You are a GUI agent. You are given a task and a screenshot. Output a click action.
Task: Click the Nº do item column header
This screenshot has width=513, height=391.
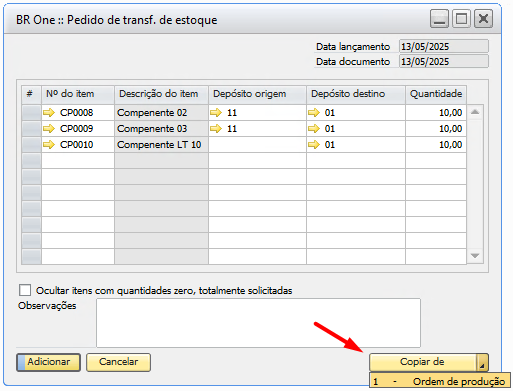click(x=78, y=94)
